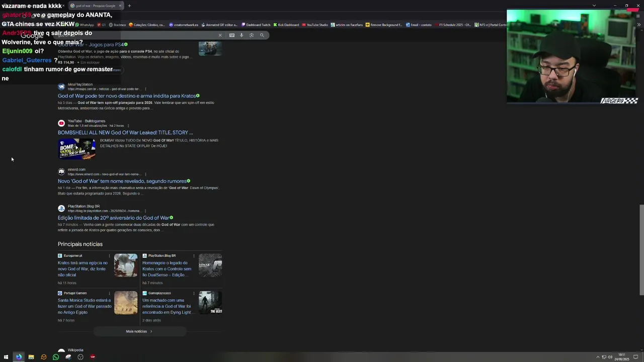Open options menu on PlayStation.Blog BR news card

194,256
